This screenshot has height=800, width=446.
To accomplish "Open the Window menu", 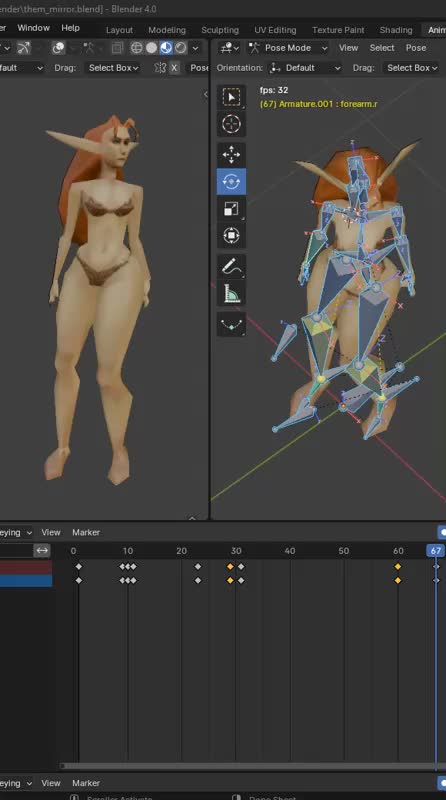I will click(34, 28).
